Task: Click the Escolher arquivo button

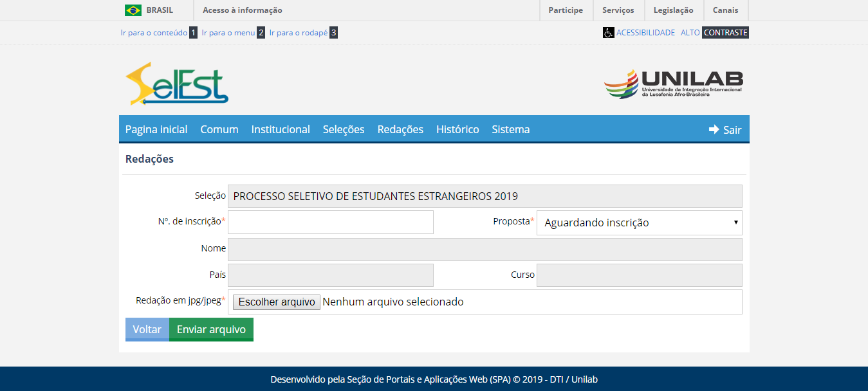Action: (275, 302)
